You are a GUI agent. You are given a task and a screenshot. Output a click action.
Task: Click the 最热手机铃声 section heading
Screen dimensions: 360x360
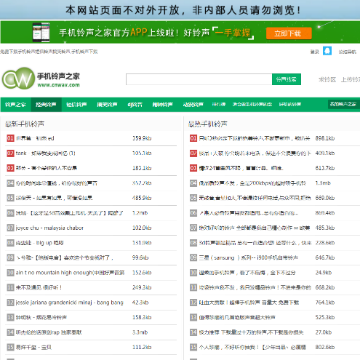pos(208,124)
